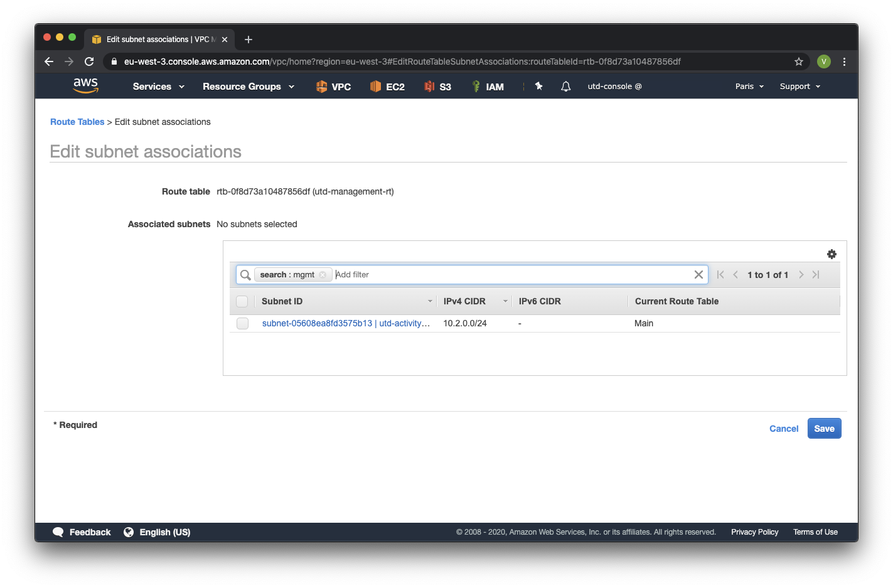Open the EC2 service shortcut
The image size is (893, 588).
[387, 87]
